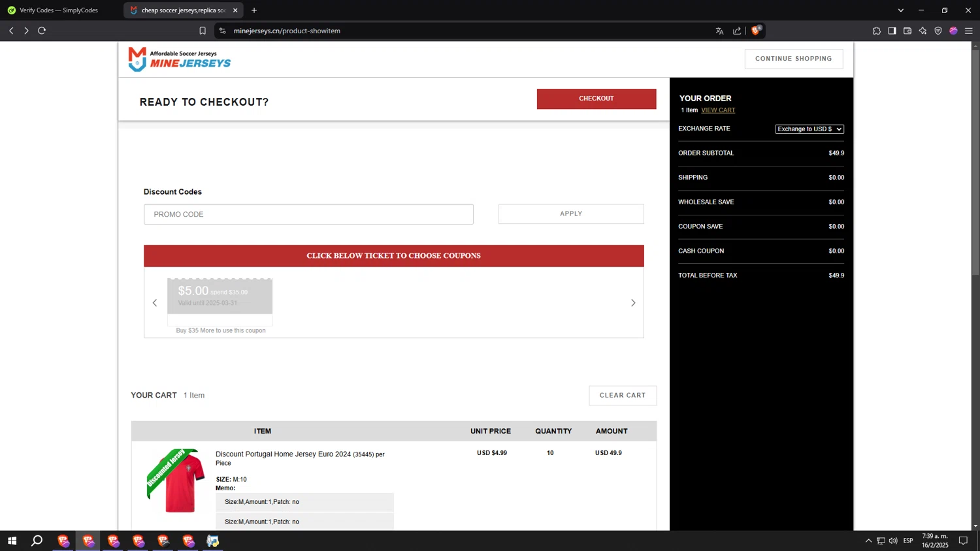Screen dimensions: 980x551
Task: Open the Brave VPN shield icon
Action: point(938,31)
